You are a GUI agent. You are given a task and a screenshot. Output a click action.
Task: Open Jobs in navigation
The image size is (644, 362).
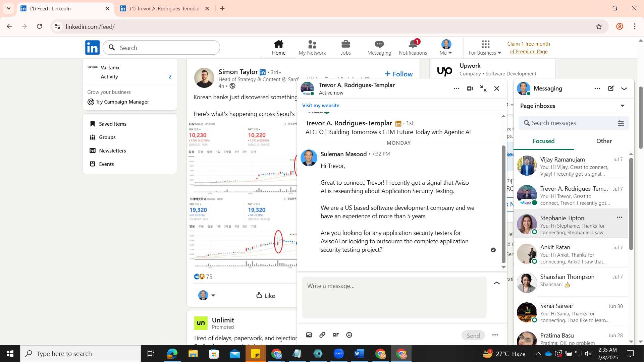click(x=345, y=48)
